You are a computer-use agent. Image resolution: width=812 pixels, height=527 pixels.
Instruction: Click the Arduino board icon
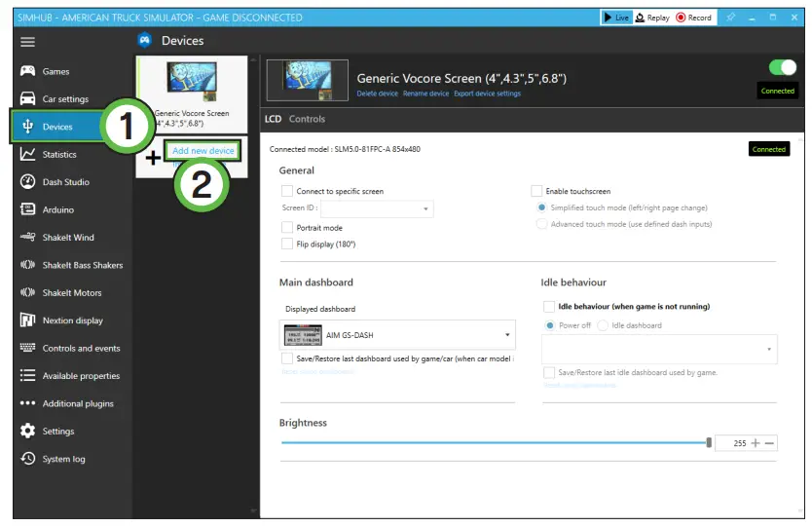pyautogui.click(x=27, y=209)
